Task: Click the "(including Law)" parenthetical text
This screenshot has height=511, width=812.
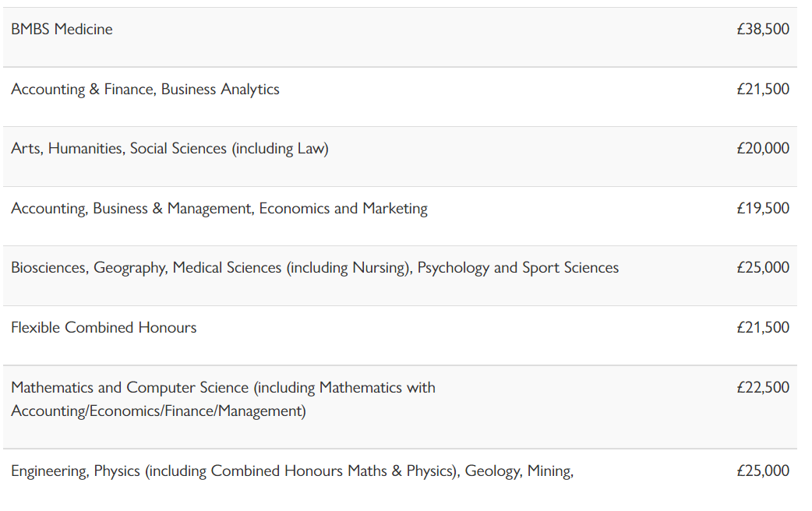Action: pos(280,149)
